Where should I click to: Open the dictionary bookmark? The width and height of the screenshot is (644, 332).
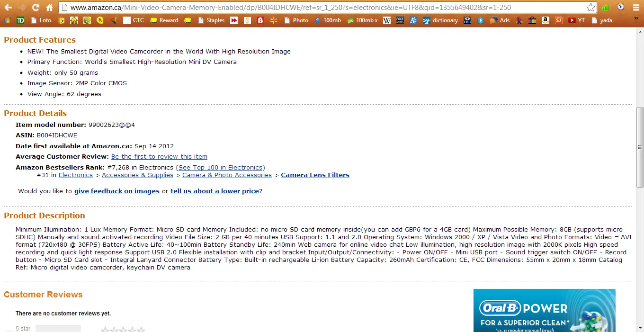440,20
